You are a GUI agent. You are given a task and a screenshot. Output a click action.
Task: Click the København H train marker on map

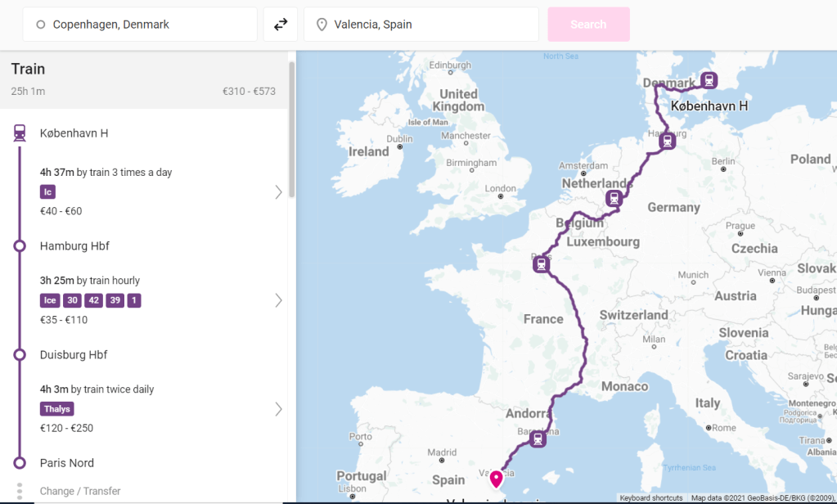709,80
